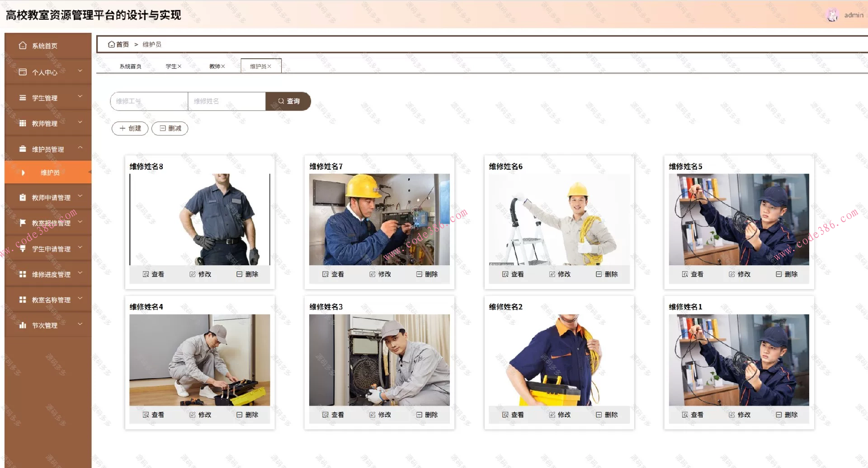Click the 教师申请管理 sidebar icon
This screenshot has width=868, height=468.
click(x=23, y=197)
